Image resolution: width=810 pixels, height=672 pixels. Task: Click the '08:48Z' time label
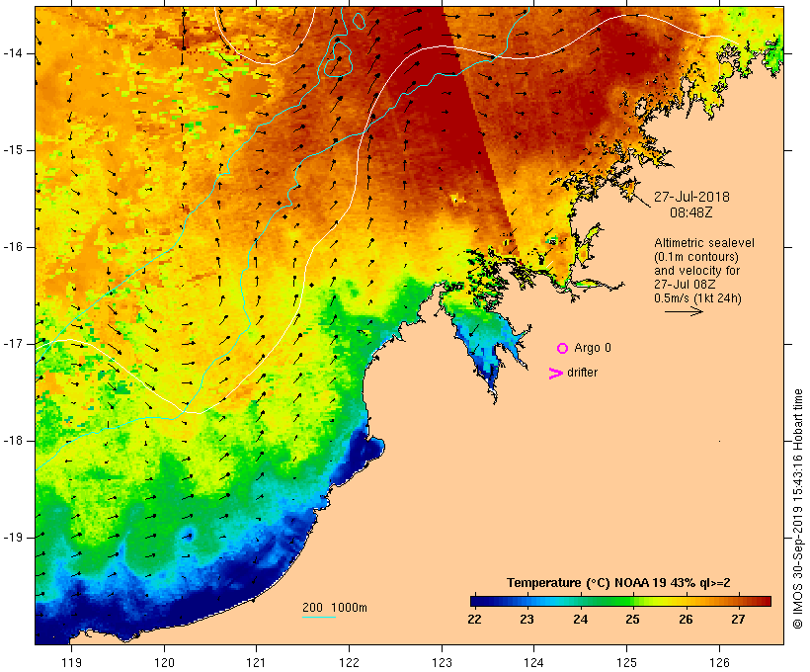691,212
